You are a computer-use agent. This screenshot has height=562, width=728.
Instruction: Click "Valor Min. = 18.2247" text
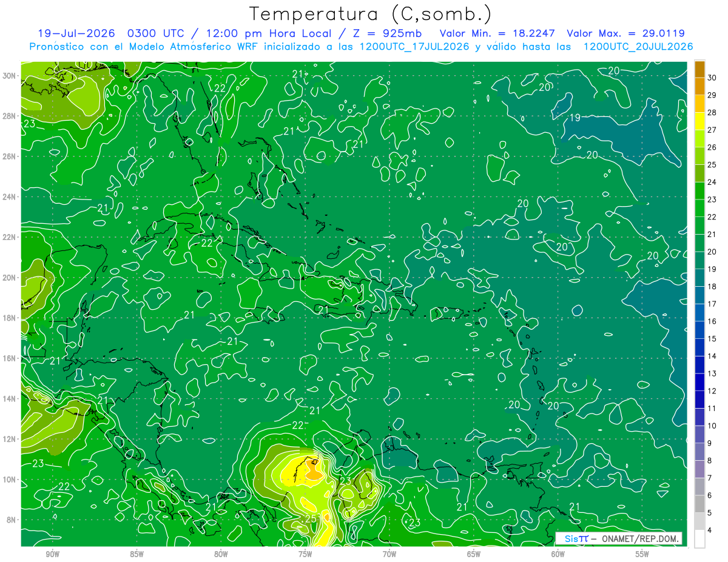pyautogui.click(x=497, y=33)
